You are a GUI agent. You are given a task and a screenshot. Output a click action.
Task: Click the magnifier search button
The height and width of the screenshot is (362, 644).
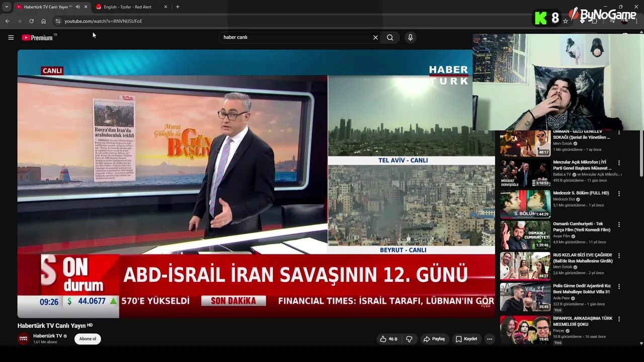tap(390, 37)
